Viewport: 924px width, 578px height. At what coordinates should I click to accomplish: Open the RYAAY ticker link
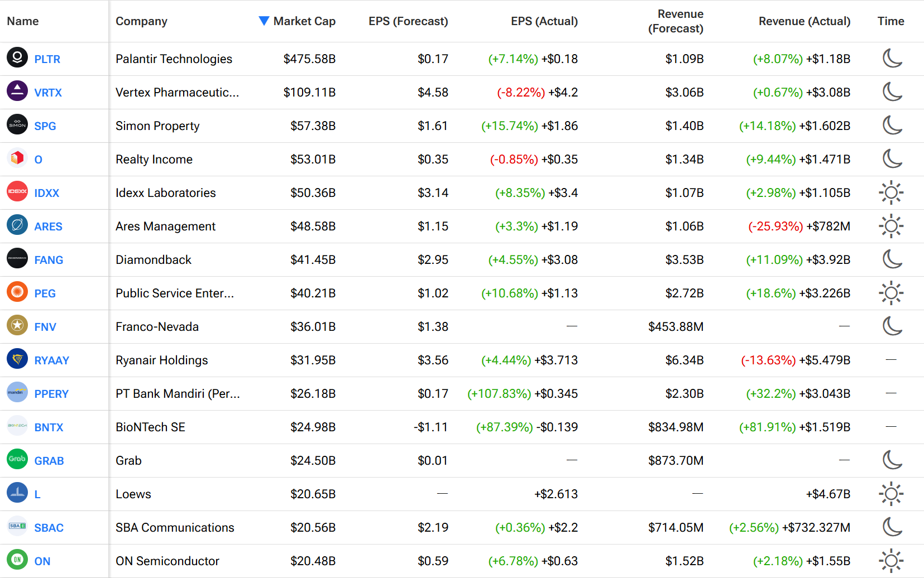click(x=52, y=360)
